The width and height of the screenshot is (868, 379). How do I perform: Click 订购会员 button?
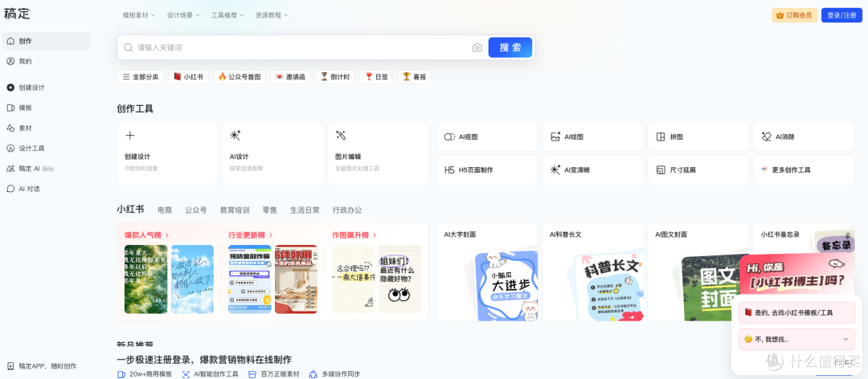pos(794,15)
